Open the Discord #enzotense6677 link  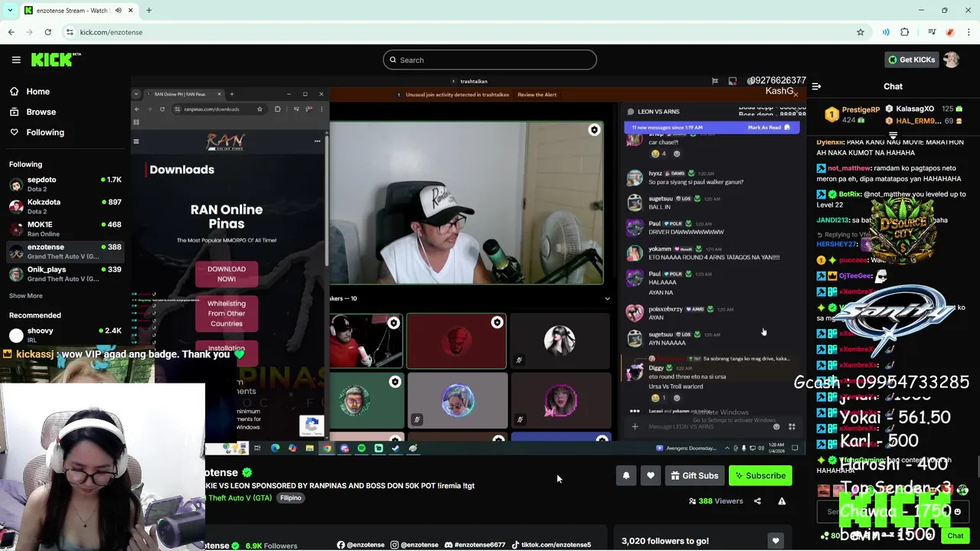coord(475,545)
